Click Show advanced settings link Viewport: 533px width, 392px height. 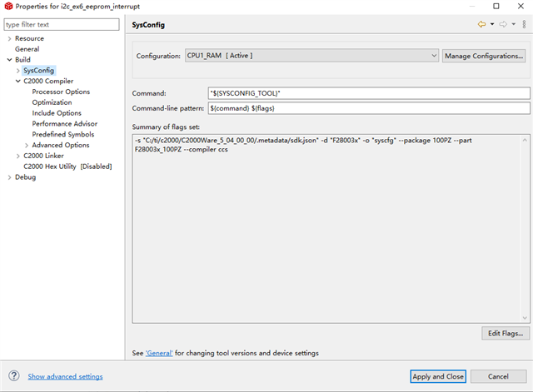[x=65, y=377]
